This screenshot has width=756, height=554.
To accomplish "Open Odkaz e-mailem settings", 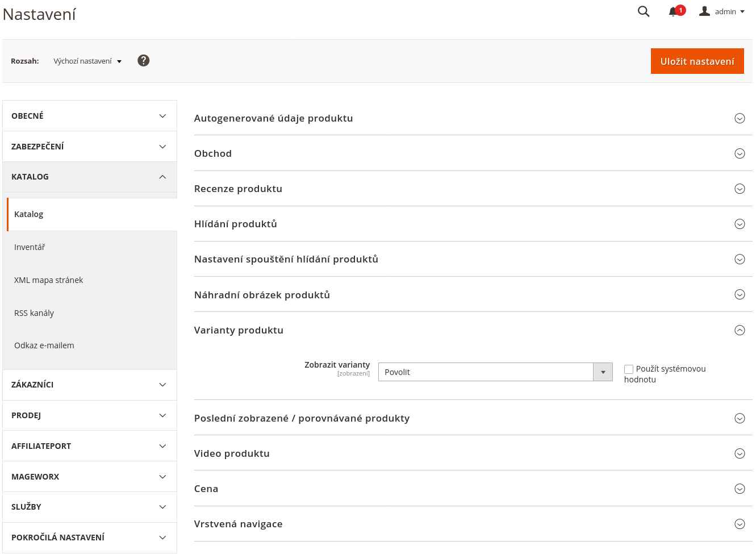I will click(x=92, y=345).
